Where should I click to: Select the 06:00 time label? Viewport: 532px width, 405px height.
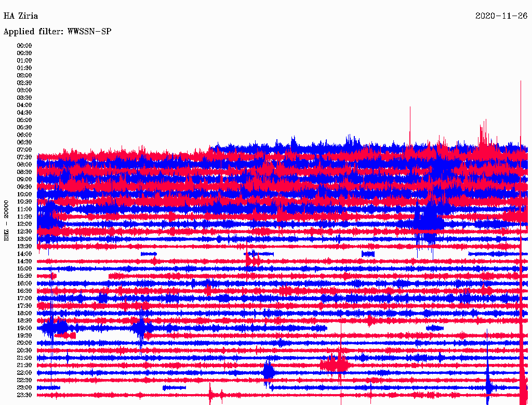[x=24, y=135]
